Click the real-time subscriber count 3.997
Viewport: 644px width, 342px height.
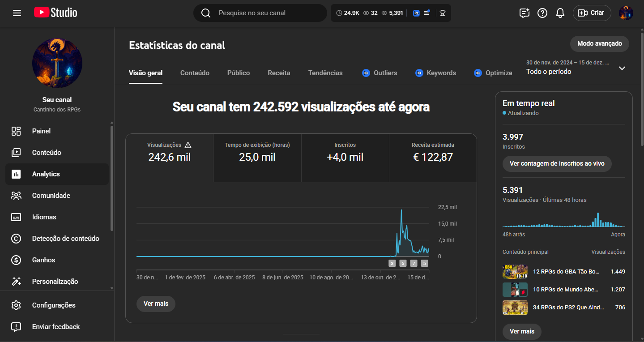pos(513,137)
